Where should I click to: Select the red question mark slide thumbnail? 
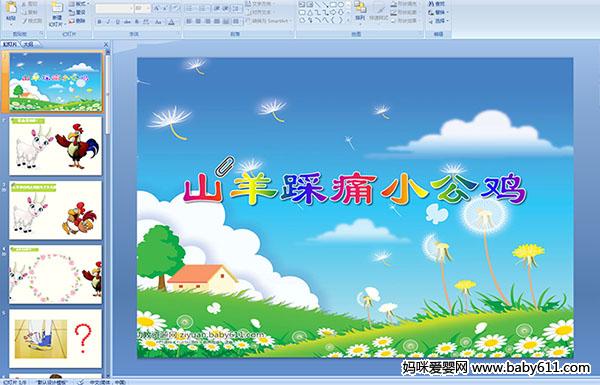(55, 339)
